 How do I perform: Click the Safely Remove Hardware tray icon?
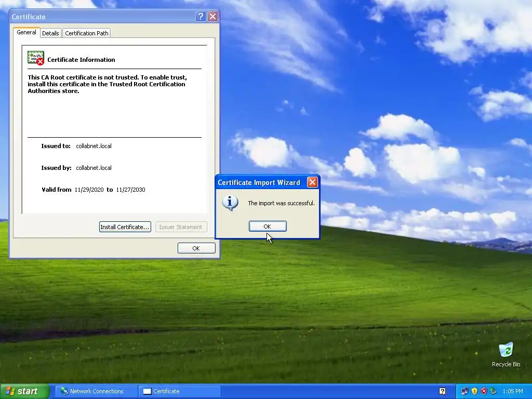point(494,391)
